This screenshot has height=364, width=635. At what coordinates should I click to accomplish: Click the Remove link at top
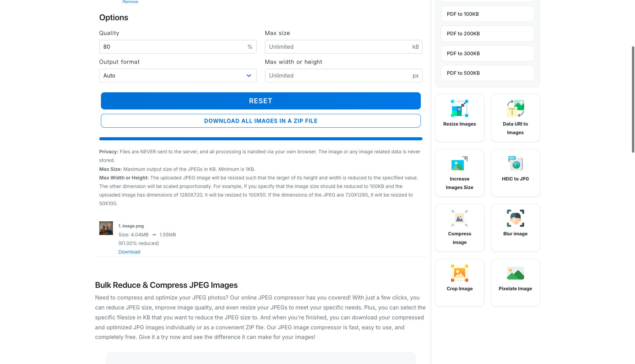[x=130, y=2]
